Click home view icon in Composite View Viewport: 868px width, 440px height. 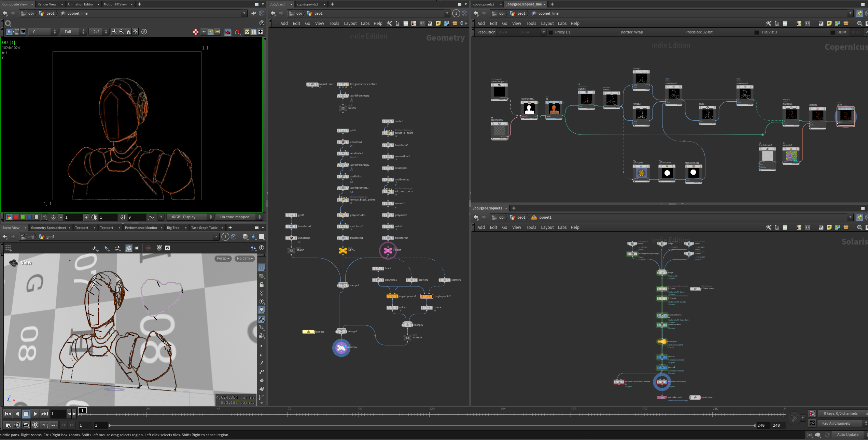(128, 32)
